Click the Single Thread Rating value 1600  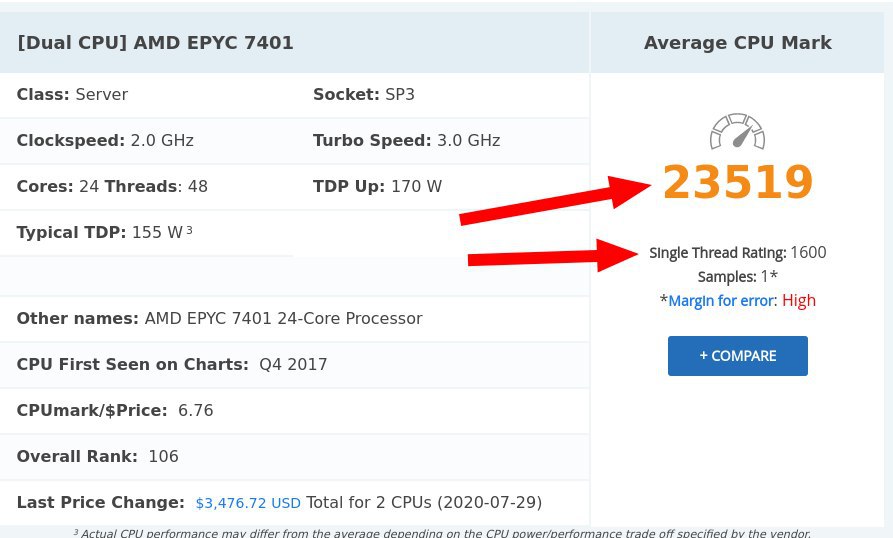point(808,252)
